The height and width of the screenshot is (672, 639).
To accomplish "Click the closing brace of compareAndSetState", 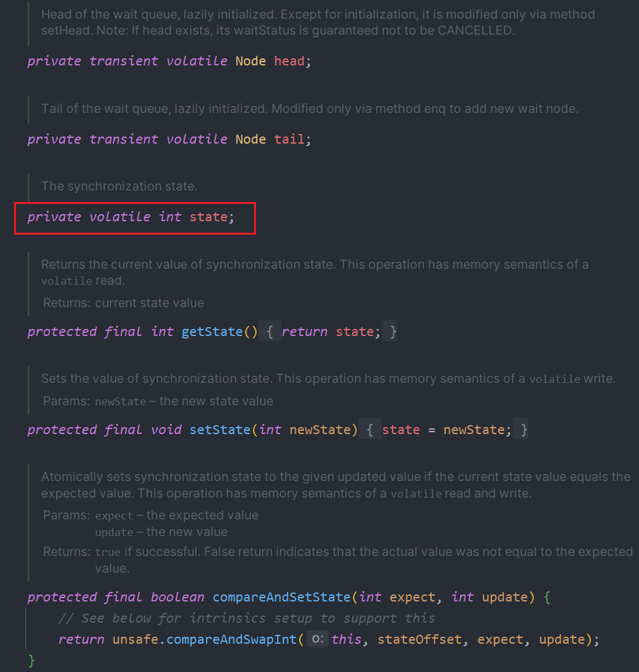I will click(31, 660).
